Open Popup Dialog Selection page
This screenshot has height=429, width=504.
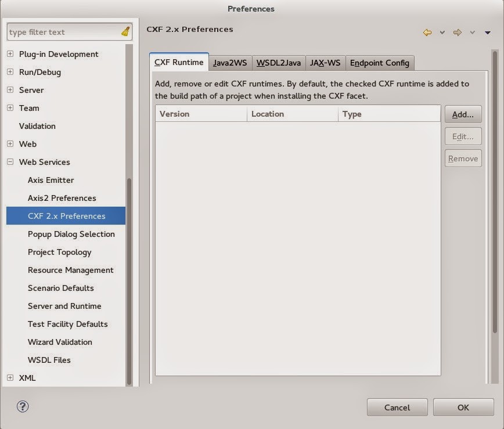pos(71,234)
